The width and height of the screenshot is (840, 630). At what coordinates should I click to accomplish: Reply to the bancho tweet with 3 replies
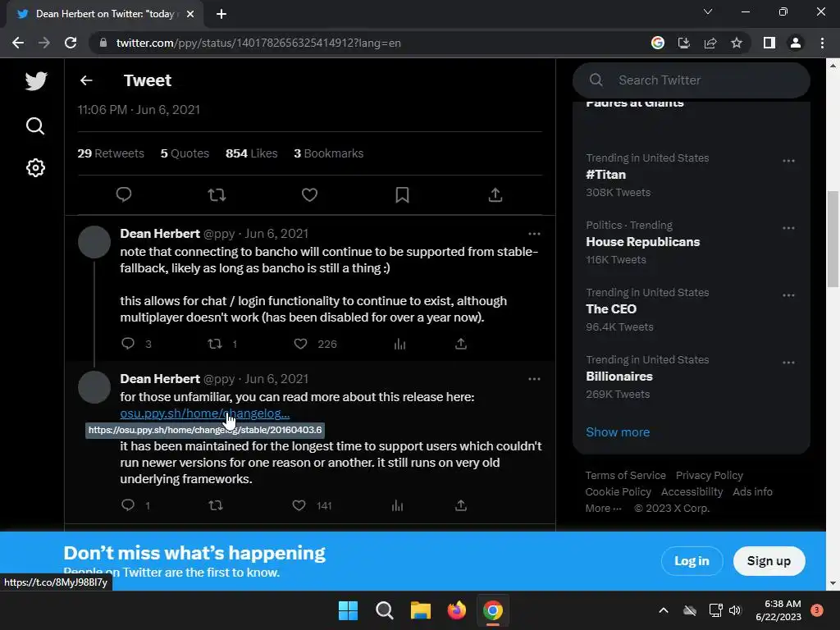coord(127,344)
